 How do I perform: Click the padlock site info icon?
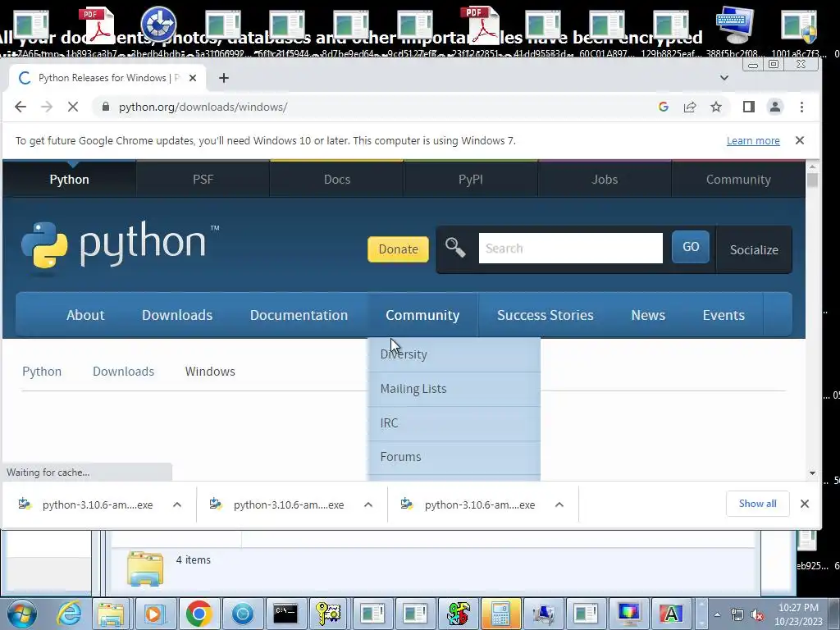click(x=106, y=107)
